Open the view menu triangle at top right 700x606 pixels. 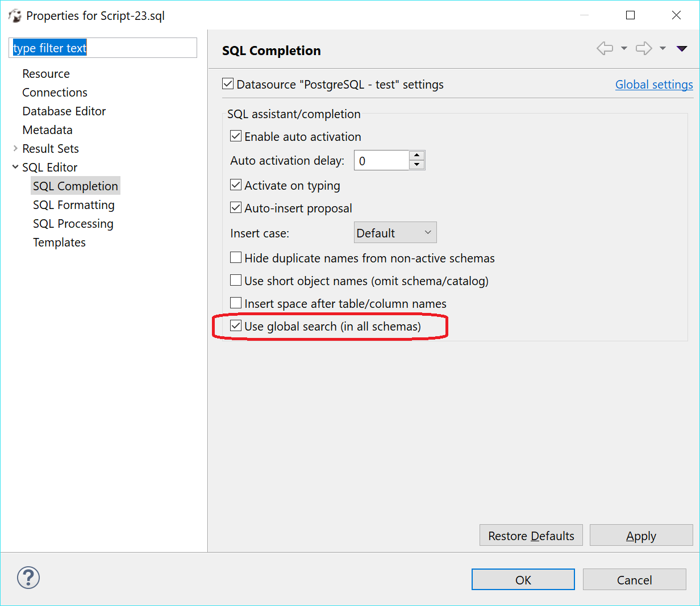[x=681, y=48]
